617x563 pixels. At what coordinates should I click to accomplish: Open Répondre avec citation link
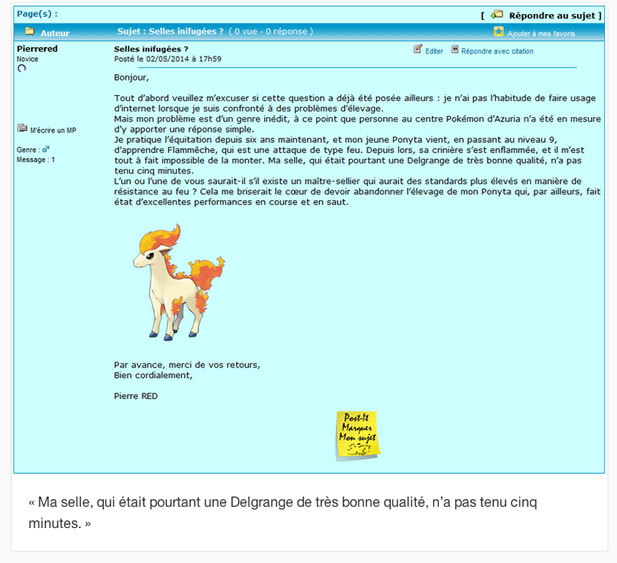(x=497, y=51)
